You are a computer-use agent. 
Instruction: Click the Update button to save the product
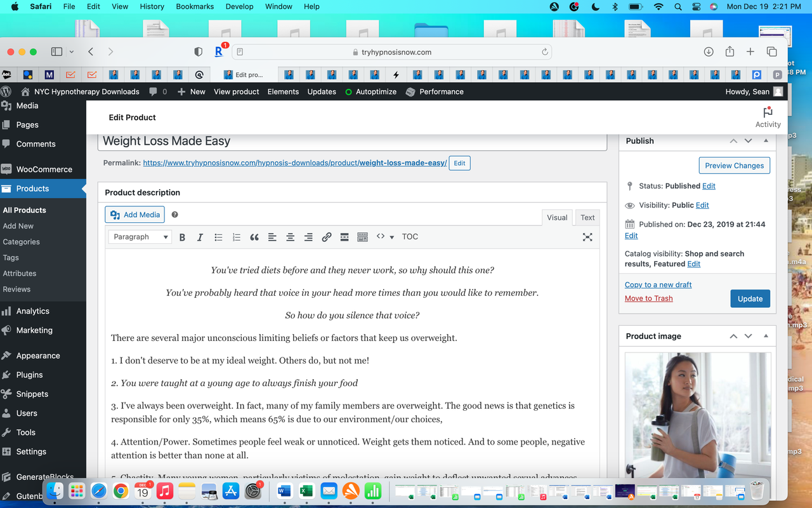coord(750,298)
